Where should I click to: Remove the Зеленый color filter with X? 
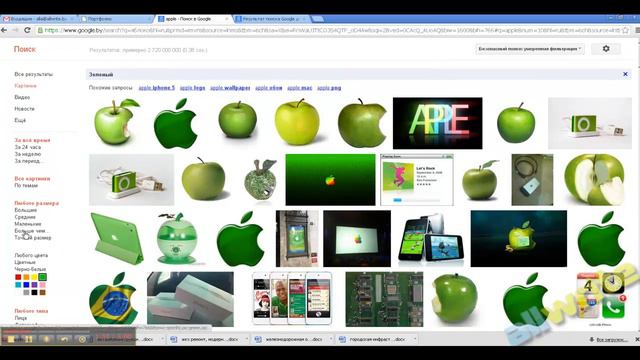click(x=625, y=74)
